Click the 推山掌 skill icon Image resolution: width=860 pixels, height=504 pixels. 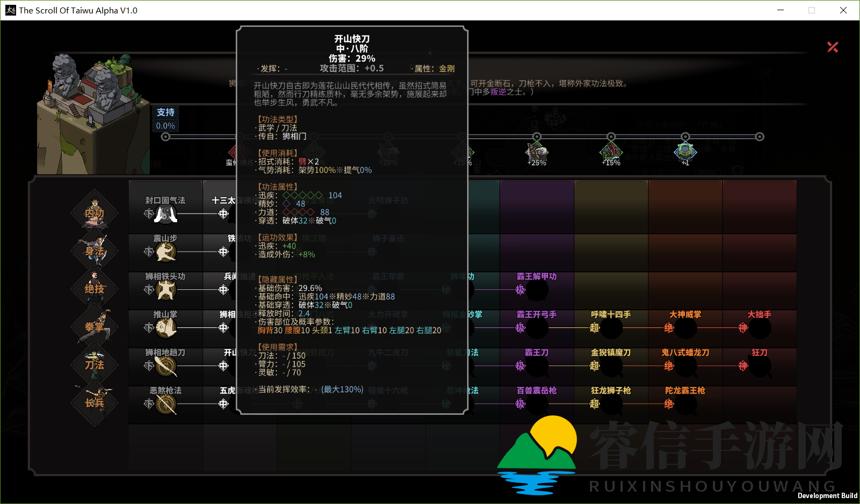166,328
